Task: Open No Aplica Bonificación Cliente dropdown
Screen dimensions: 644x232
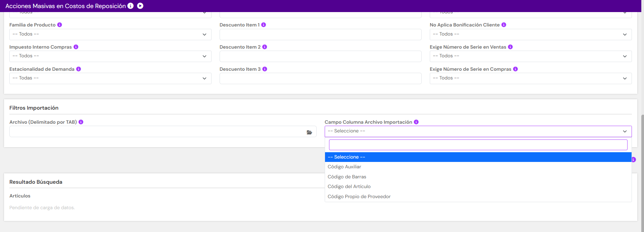Action: 531,34
